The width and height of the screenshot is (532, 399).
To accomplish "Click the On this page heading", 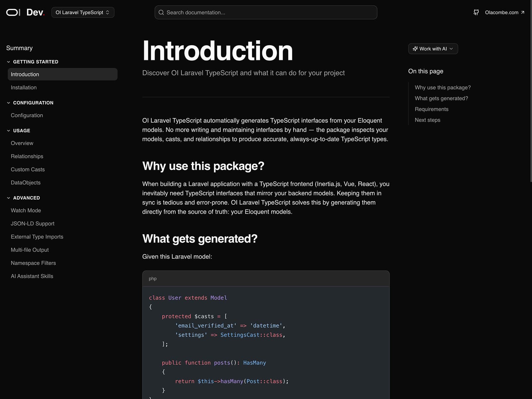I will pos(426,71).
